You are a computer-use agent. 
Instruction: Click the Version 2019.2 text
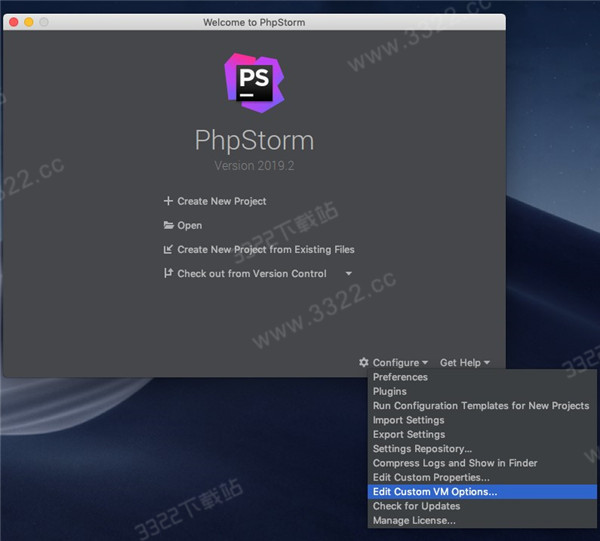click(x=254, y=166)
